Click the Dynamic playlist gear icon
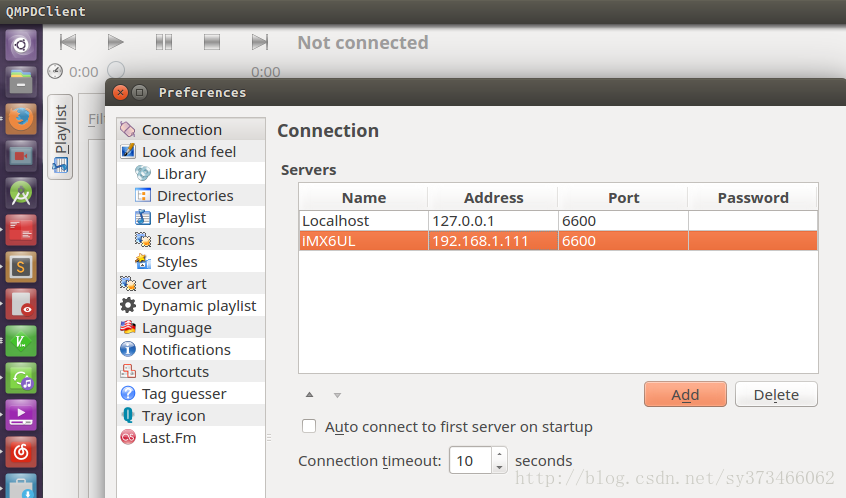The width and height of the screenshot is (846, 498). coord(128,305)
